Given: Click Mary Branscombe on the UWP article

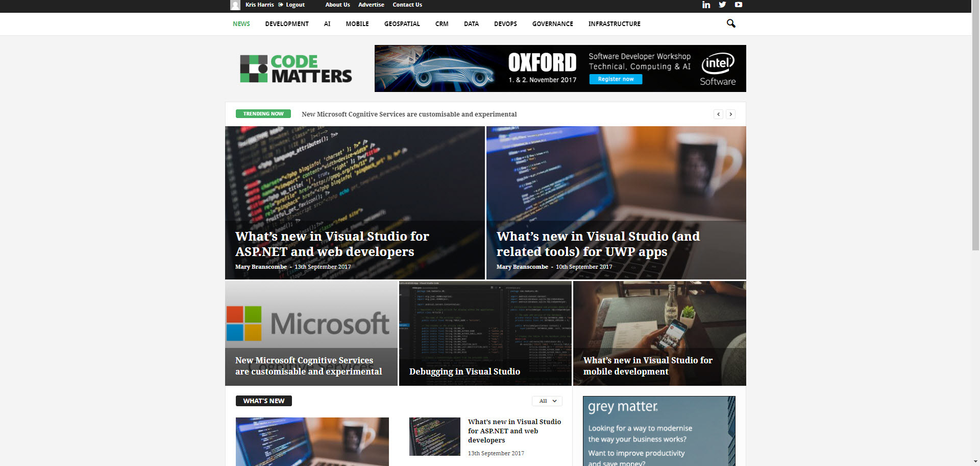Looking at the screenshot, I should click(x=522, y=267).
